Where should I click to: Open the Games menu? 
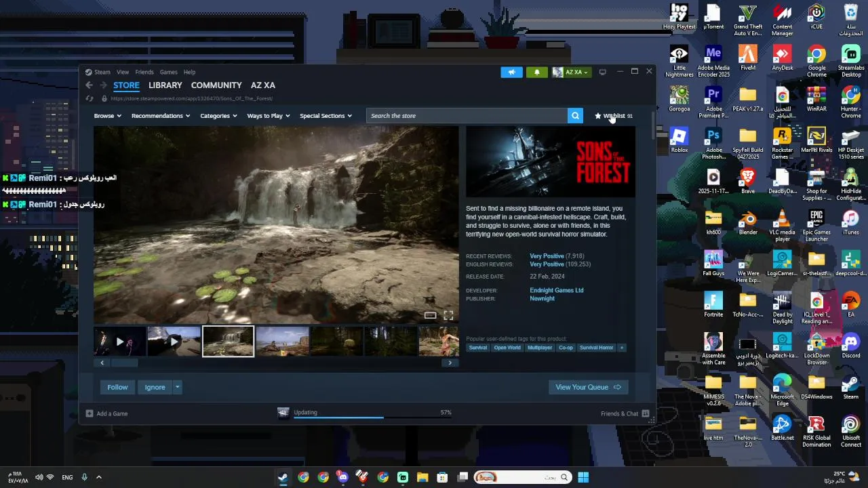click(x=168, y=72)
